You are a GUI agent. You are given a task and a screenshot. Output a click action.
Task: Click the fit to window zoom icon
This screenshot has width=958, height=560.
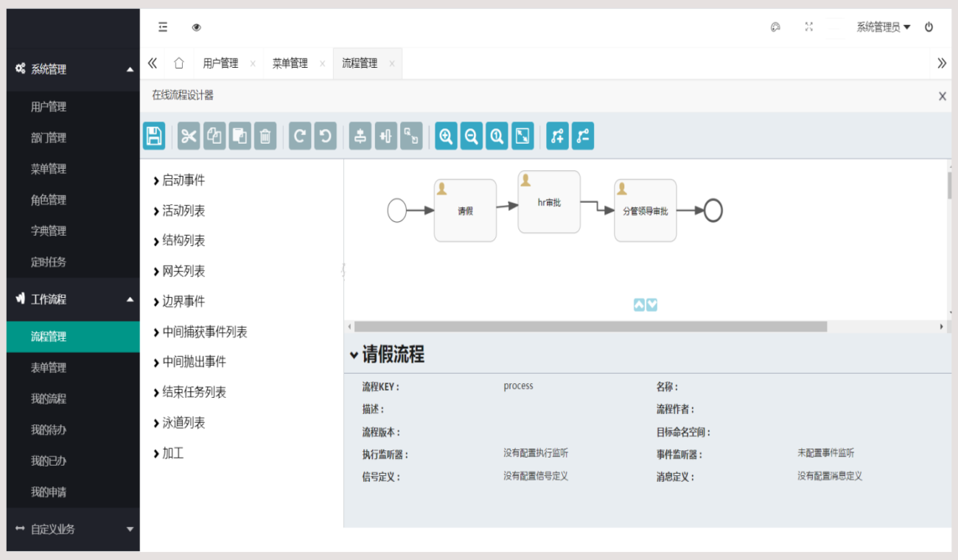(x=522, y=136)
